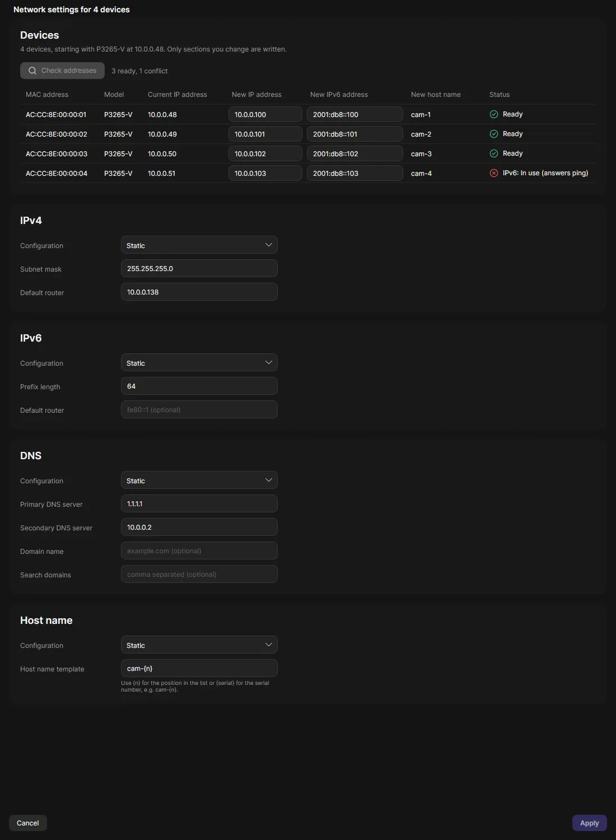
Task: Click the New IPv6 address column header
Action: [339, 95]
